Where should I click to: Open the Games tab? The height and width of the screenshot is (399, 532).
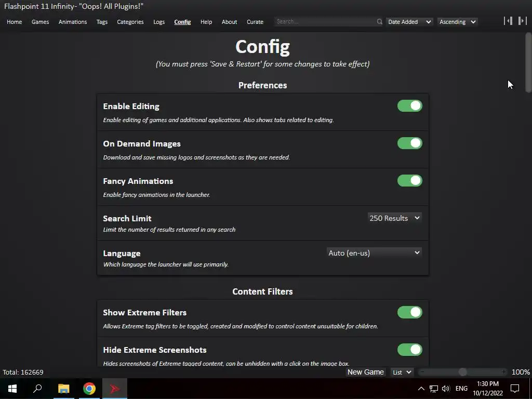pyautogui.click(x=40, y=22)
